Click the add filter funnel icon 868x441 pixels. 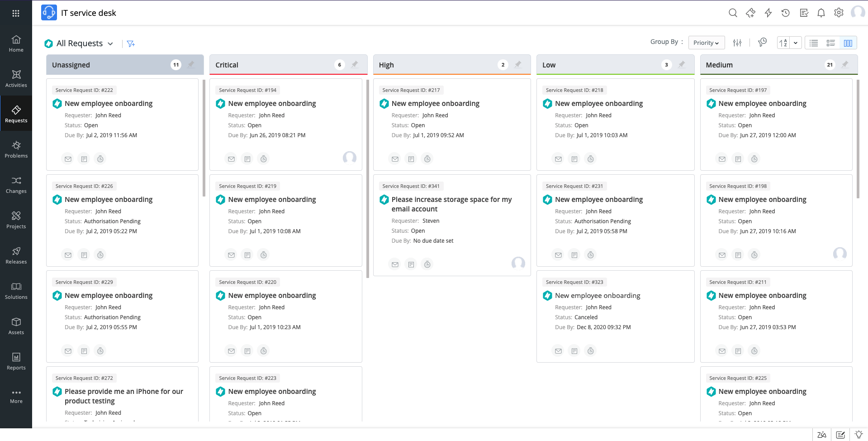pos(131,43)
